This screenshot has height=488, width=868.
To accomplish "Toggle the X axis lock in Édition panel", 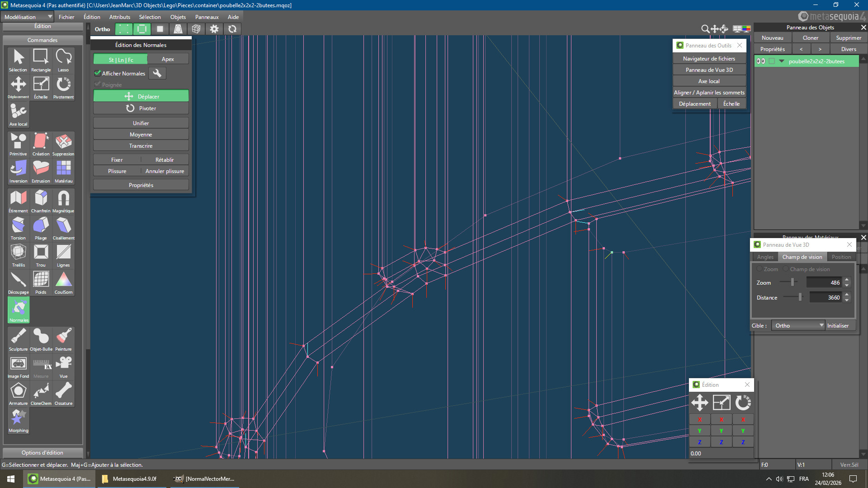I will [x=699, y=419].
